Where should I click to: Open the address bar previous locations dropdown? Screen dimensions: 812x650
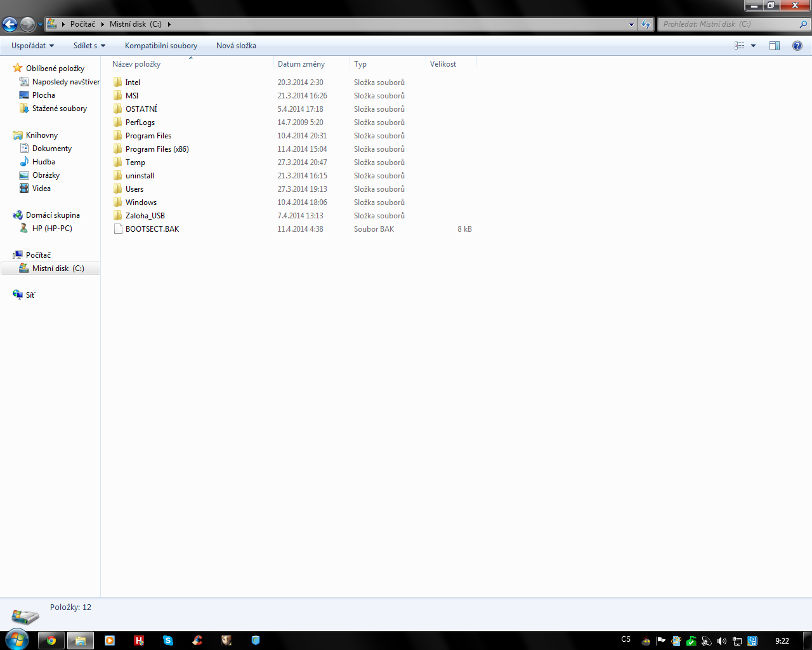[x=631, y=24]
